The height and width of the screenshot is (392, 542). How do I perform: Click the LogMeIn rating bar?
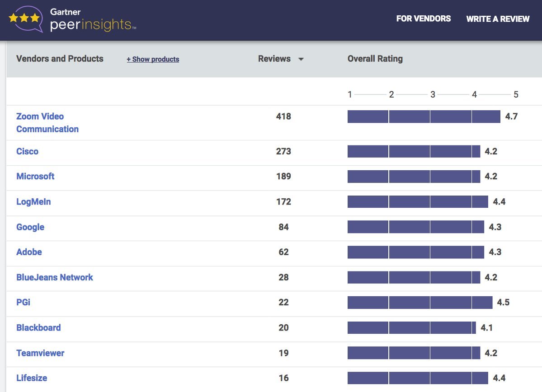(418, 202)
